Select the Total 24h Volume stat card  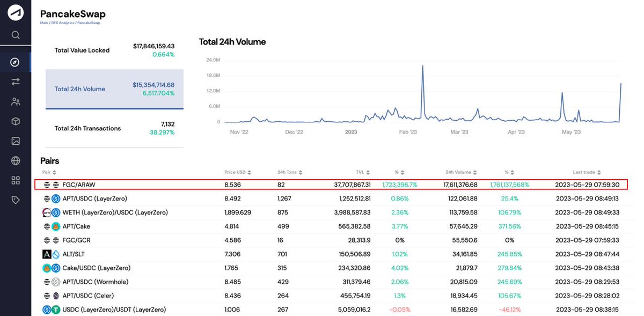click(x=114, y=89)
